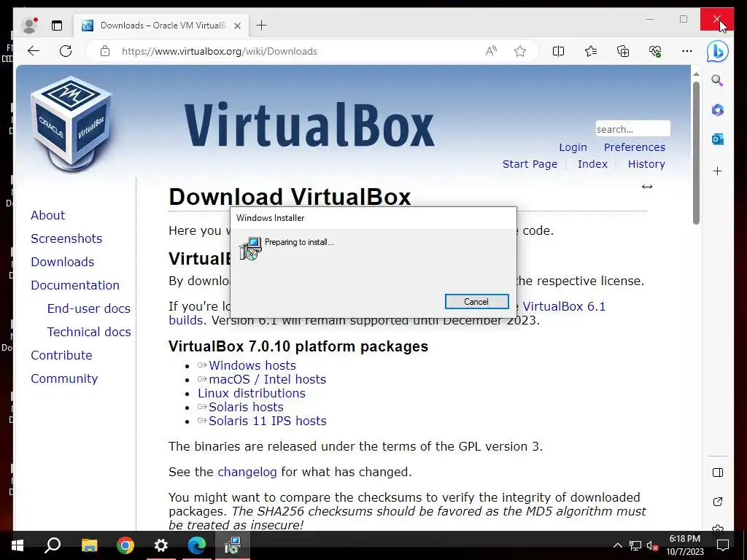Open the changelog link
The image size is (747, 560).
tap(247, 472)
